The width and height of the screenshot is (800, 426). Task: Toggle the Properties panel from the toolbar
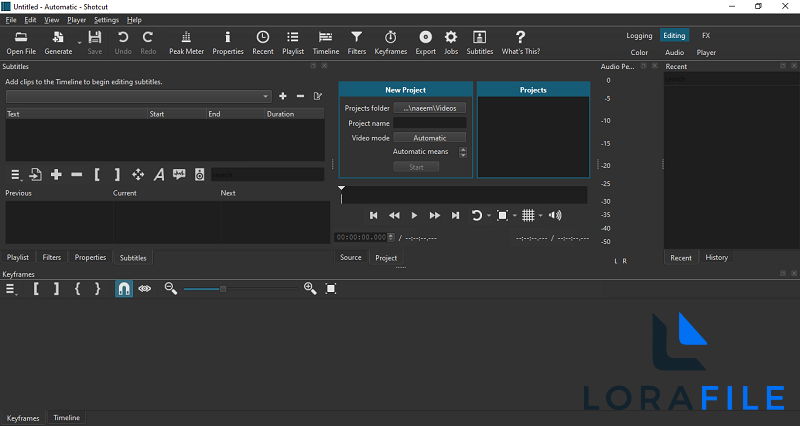click(x=228, y=43)
